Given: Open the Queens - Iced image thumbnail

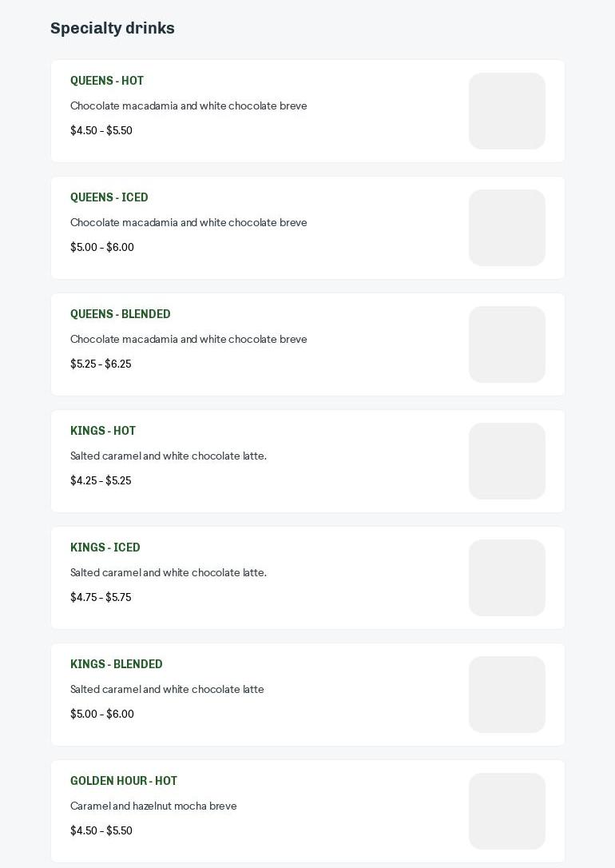Looking at the screenshot, I should 507,228.
